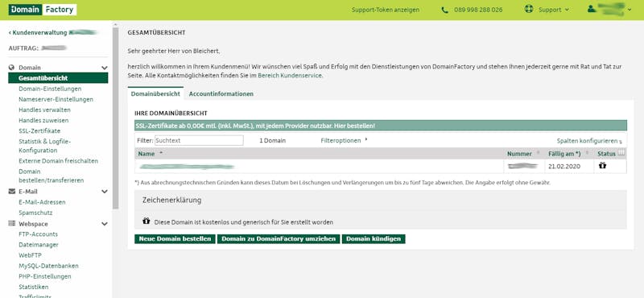Click the envelope icon beside E-Mail
This screenshot has width=644, height=298.
pyautogui.click(x=11, y=192)
